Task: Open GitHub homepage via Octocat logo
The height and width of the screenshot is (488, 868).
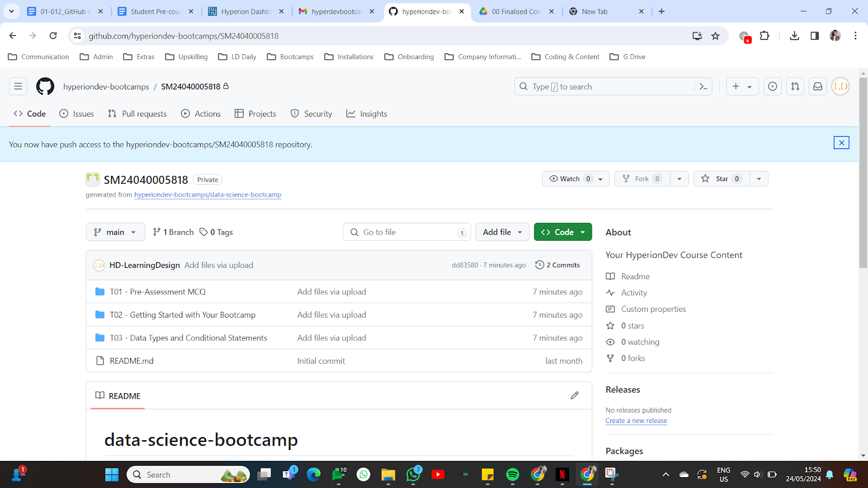Action: pyautogui.click(x=45, y=87)
